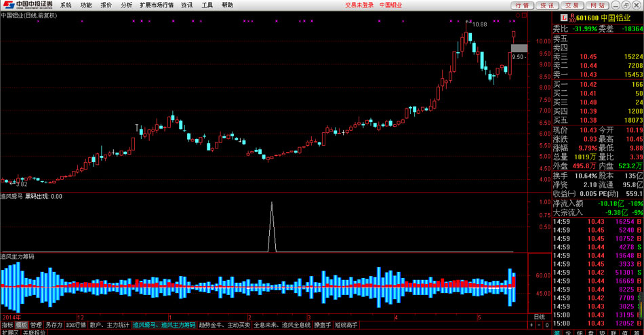This screenshot has width=644, height=335.
Task: Open the 报价 menu
Action: [106, 5]
